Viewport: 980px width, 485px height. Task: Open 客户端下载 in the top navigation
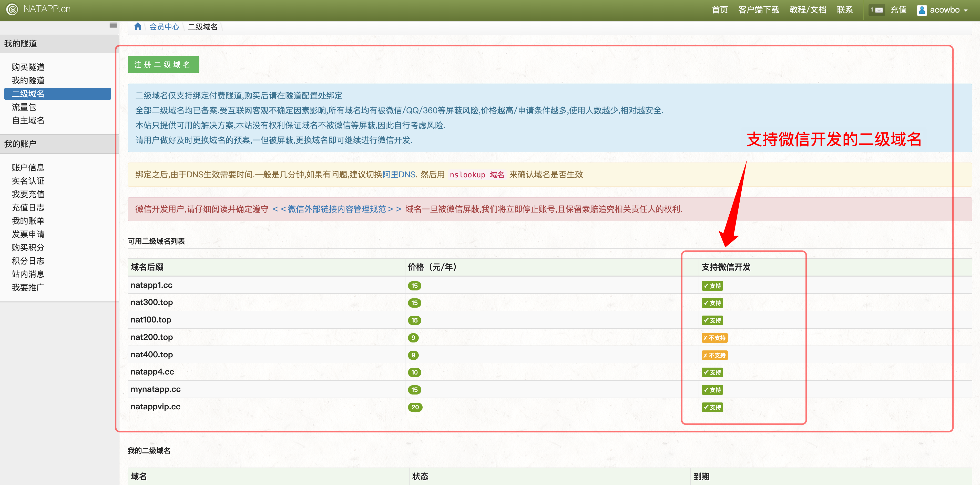coord(759,10)
